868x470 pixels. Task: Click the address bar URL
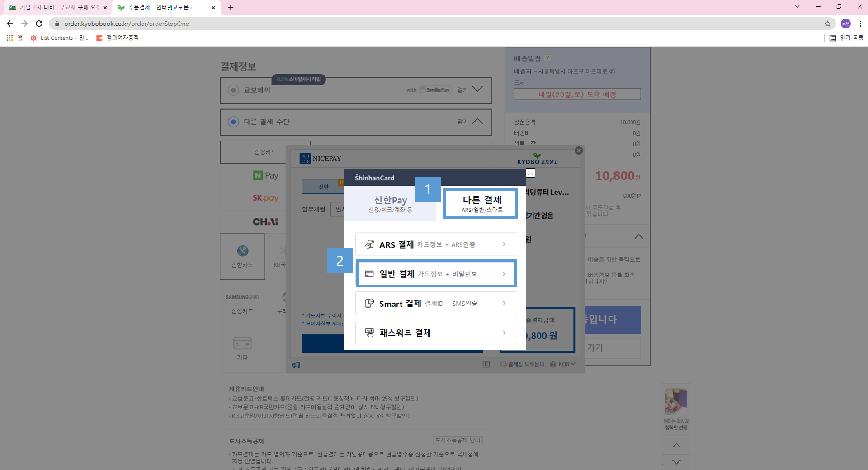(x=127, y=23)
